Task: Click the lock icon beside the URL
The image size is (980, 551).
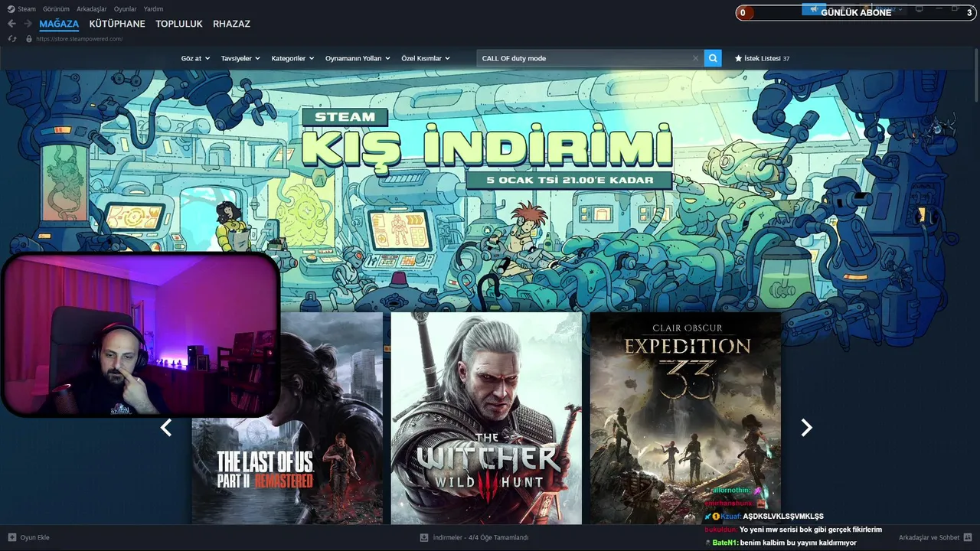Action: 29,39
